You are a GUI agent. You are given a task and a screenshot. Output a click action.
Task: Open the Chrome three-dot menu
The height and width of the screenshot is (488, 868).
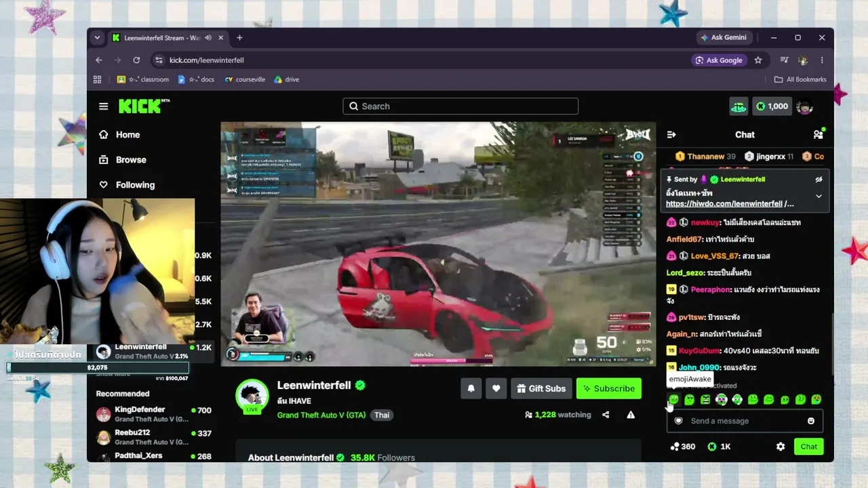(x=822, y=60)
